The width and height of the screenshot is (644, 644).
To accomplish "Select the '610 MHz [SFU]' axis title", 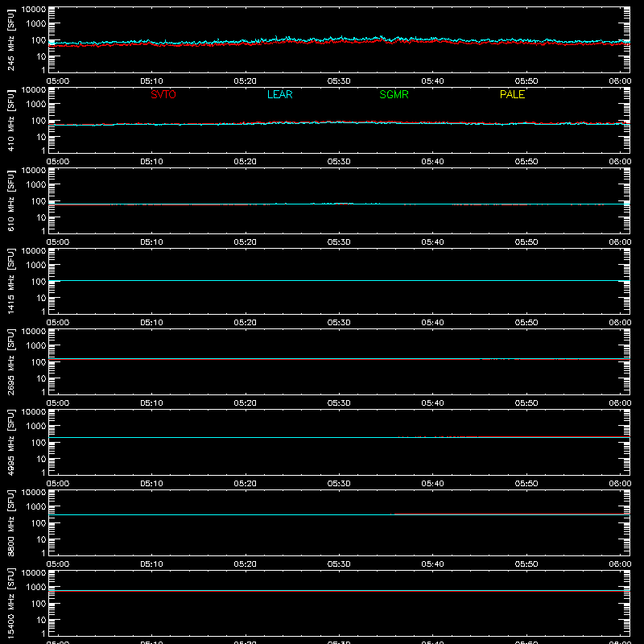I will click(10, 200).
